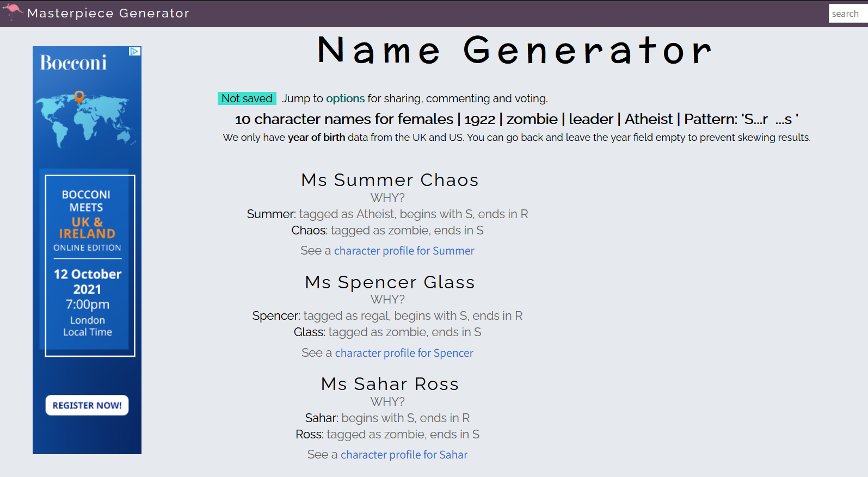Click the Name Generator page heading
The height and width of the screenshot is (477, 868).
[x=514, y=50]
